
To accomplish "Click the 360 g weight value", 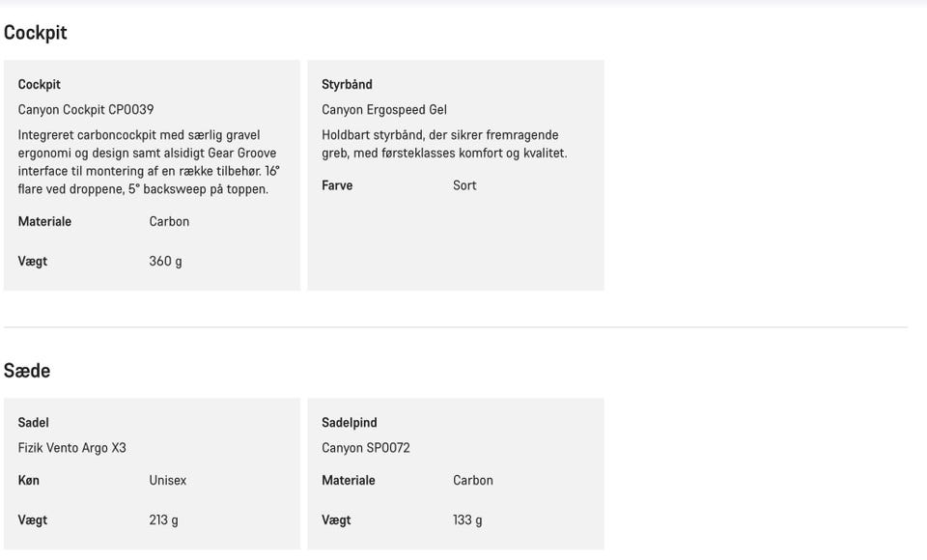I will (x=165, y=262).
